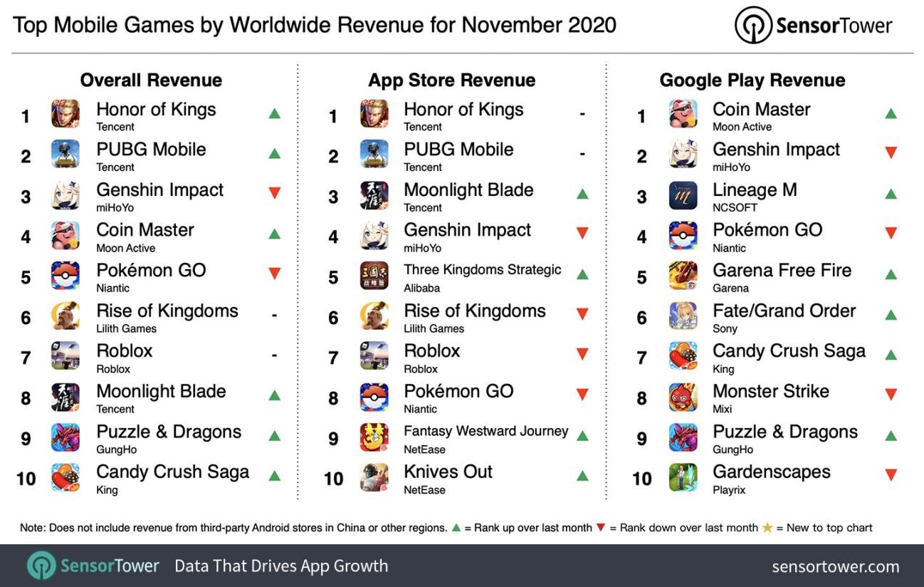Click the Roblox title under Overall Revenue
The width and height of the screenshot is (924, 587).
click(125, 351)
